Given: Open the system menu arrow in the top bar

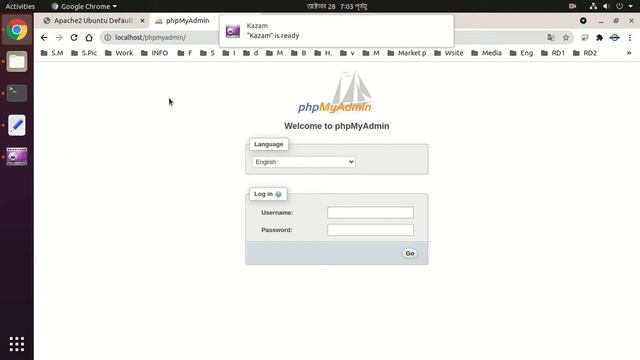Looking at the screenshot, I should tap(631, 6).
